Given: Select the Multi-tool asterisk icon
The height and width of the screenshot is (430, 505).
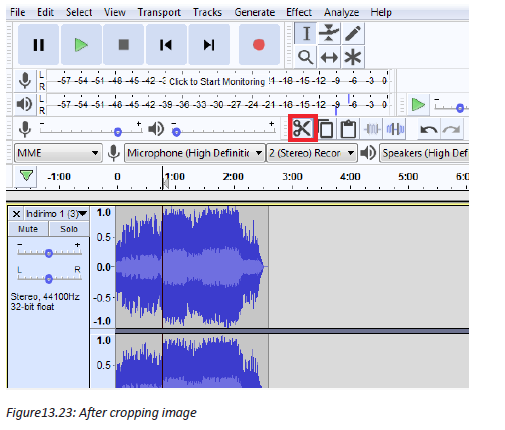Looking at the screenshot, I should [353, 57].
